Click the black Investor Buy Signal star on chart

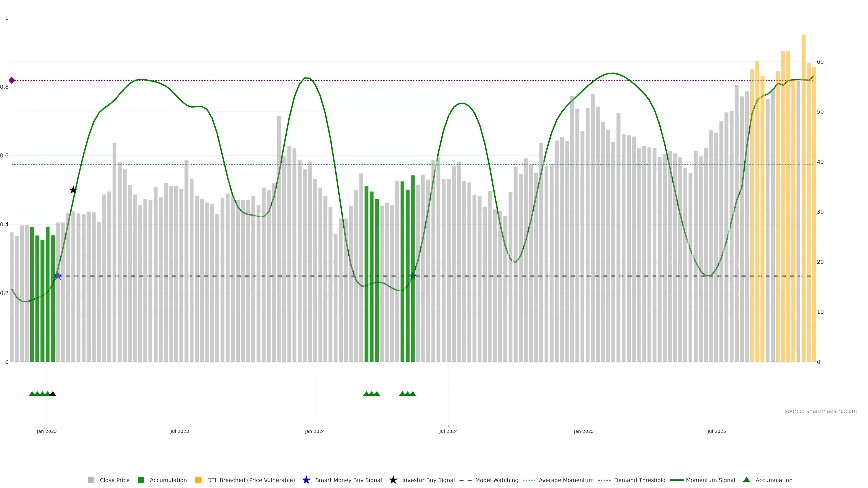[x=73, y=190]
